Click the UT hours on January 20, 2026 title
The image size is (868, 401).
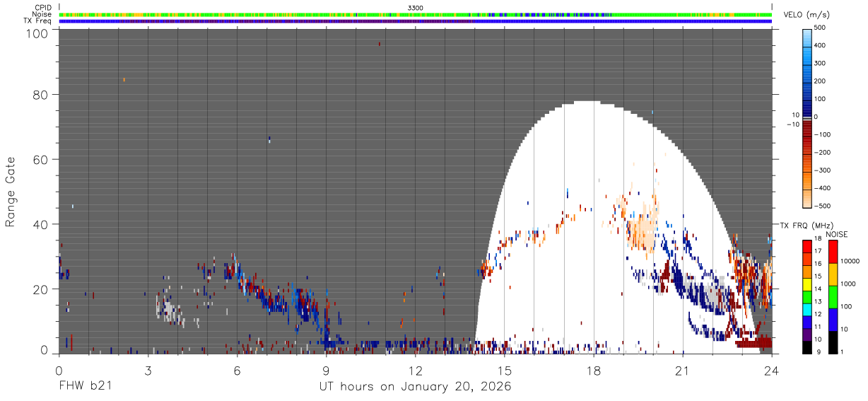tap(415, 387)
